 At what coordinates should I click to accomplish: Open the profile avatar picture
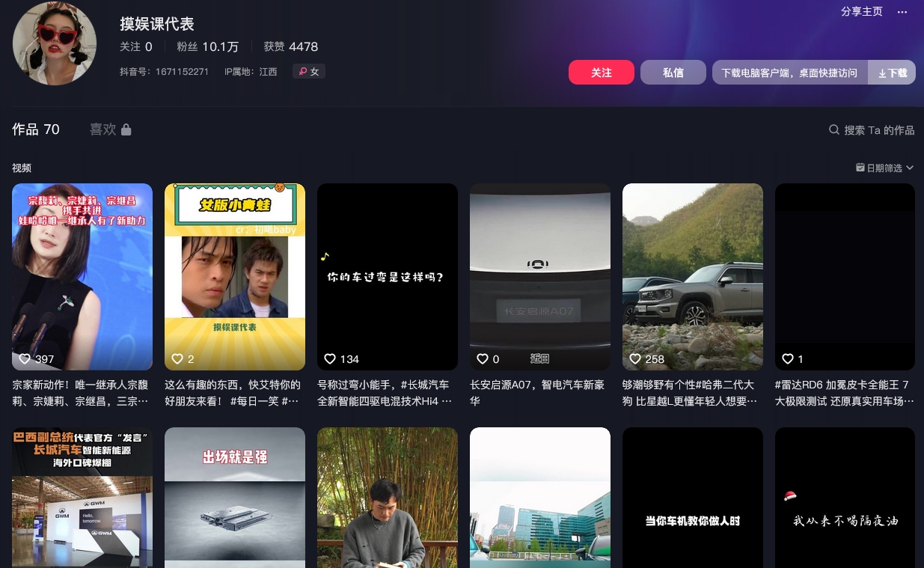(55, 43)
